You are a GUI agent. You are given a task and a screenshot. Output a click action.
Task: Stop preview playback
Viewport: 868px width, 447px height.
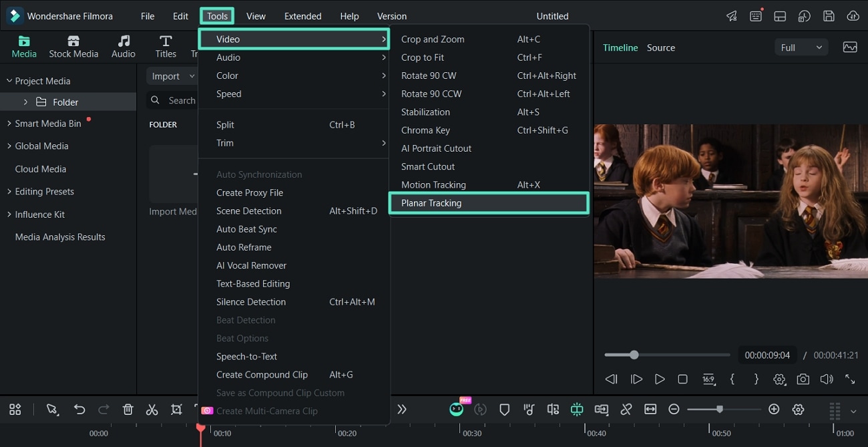682,379
